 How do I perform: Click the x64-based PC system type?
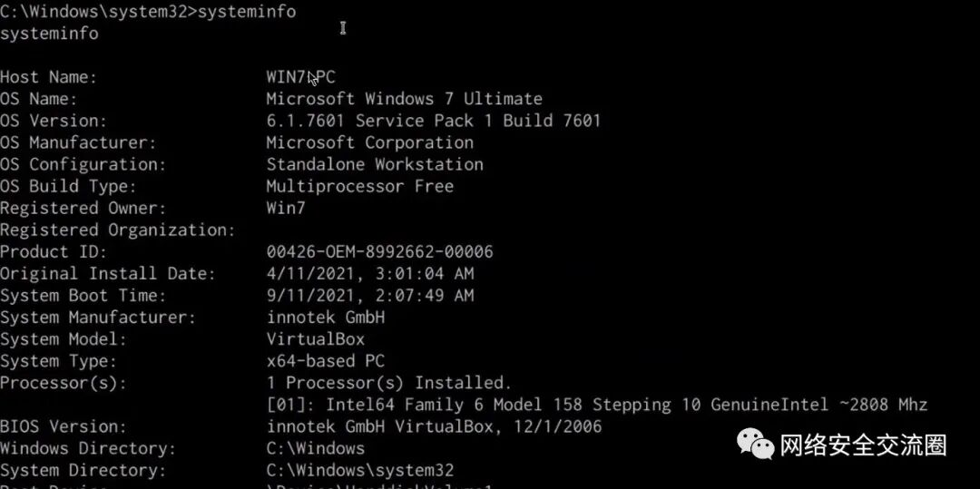325,361
